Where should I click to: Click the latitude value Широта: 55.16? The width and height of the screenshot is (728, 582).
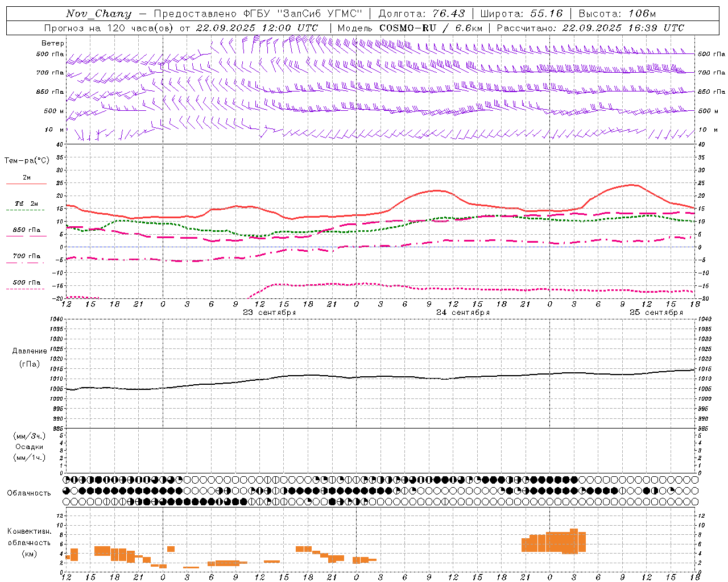522,14
